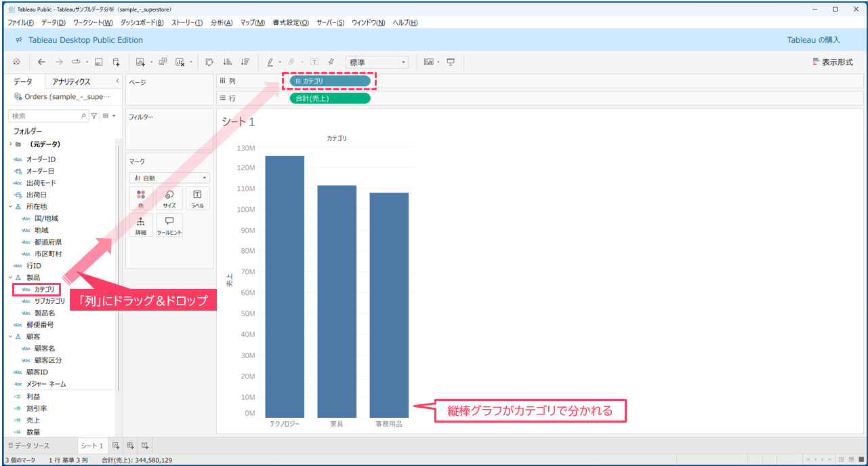This screenshot has height=466, width=868.
Task: Open presentation mode icon
Action: pos(450,62)
